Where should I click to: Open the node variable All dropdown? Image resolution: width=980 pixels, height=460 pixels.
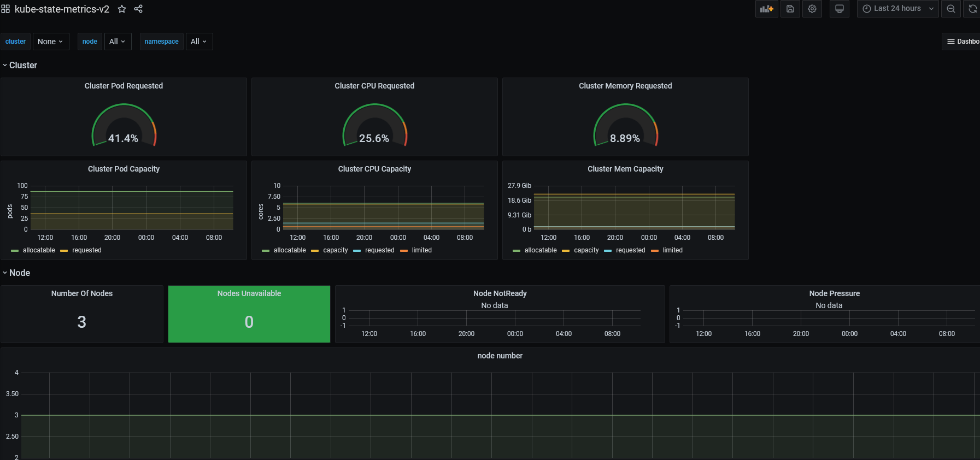click(118, 42)
